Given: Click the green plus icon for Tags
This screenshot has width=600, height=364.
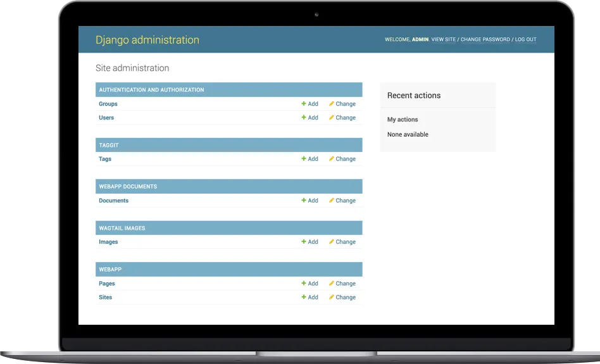Looking at the screenshot, I should (x=304, y=159).
